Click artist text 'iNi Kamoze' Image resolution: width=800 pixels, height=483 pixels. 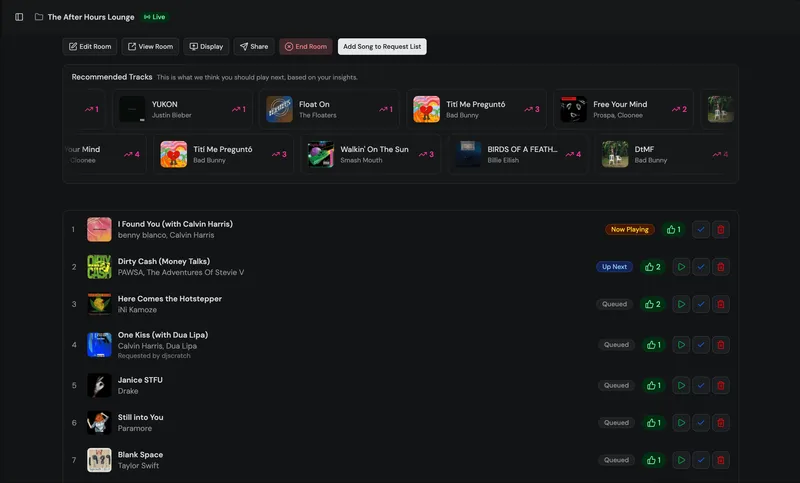[x=137, y=310]
